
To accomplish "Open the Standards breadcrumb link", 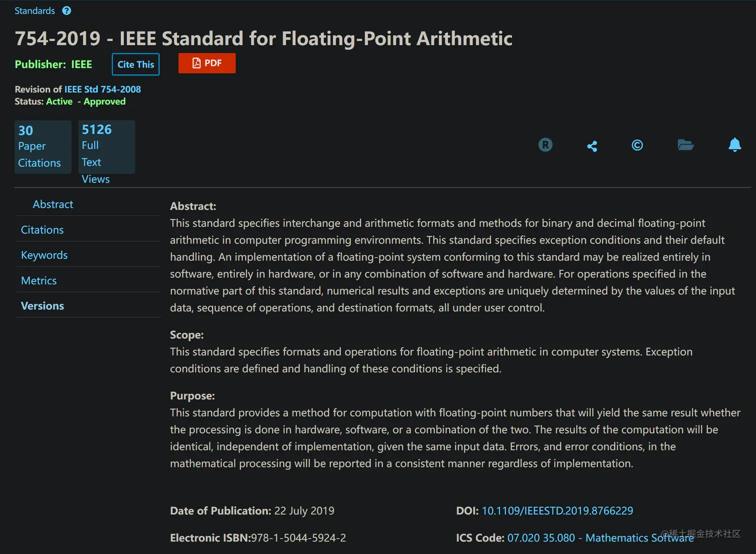I will point(34,10).
